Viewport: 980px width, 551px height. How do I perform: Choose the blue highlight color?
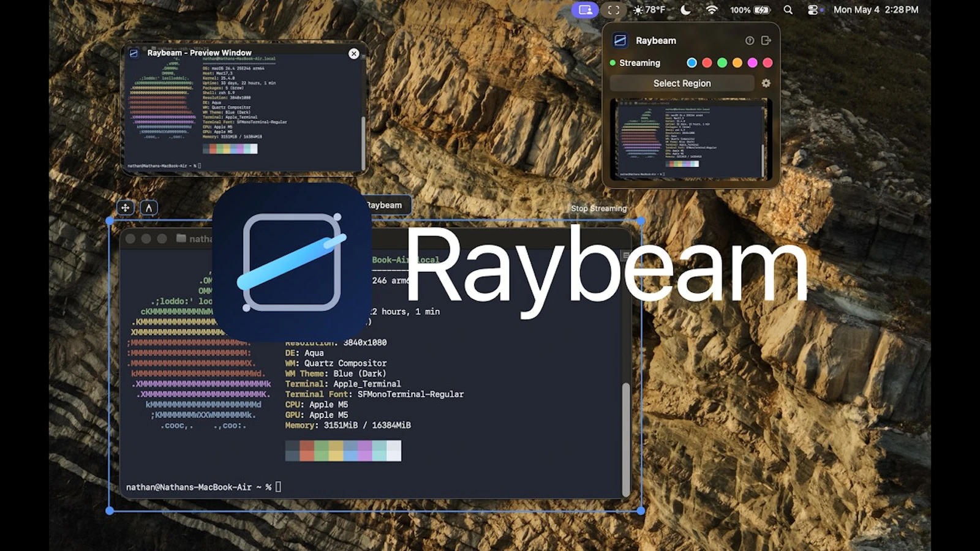(x=692, y=62)
